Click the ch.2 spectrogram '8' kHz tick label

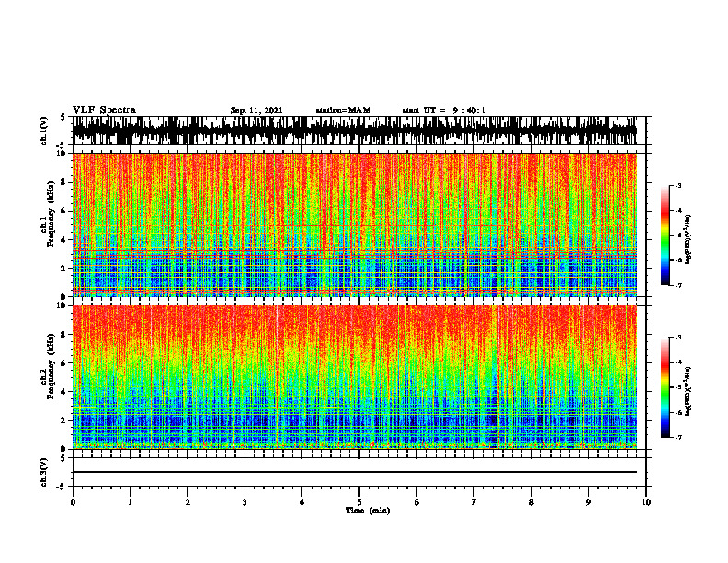[x=64, y=335]
